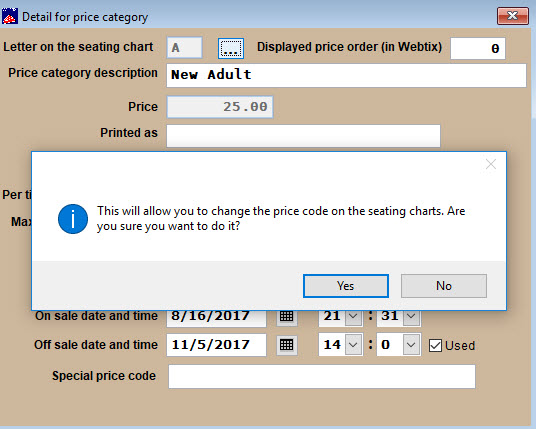Click the off sale date field 11/5/2017
This screenshot has height=429, width=536.
coord(216,345)
